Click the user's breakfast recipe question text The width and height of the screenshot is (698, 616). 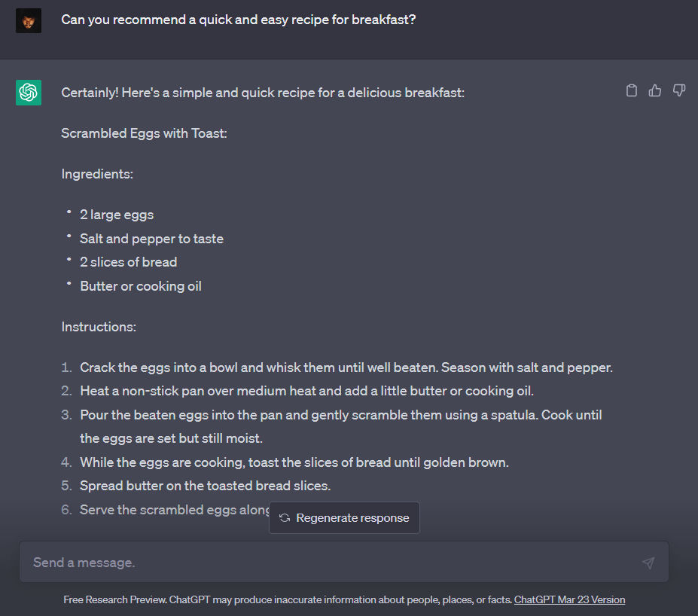[x=238, y=20]
